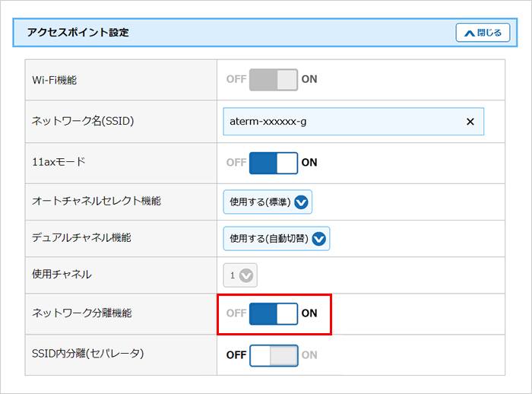Toggle the Wi-Fi機能 switch

pyautogui.click(x=274, y=79)
